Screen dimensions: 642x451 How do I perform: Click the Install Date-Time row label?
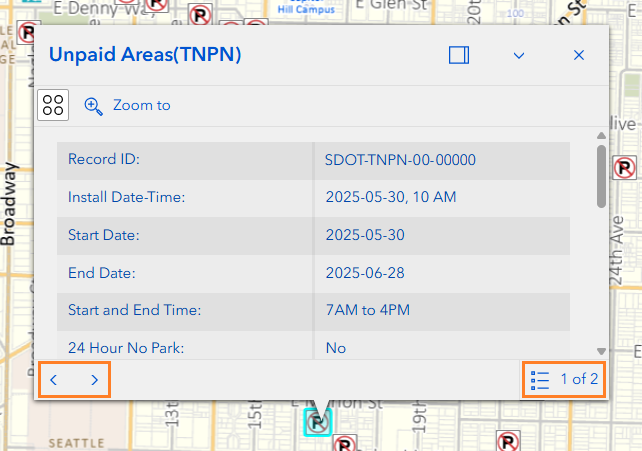click(x=127, y=197)
